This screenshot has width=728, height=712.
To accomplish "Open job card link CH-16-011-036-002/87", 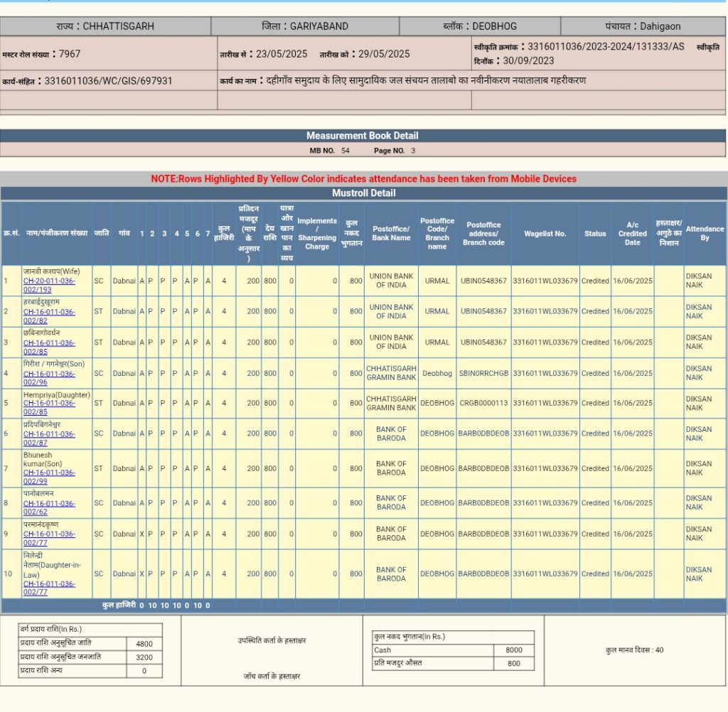I will coord(48,438).
